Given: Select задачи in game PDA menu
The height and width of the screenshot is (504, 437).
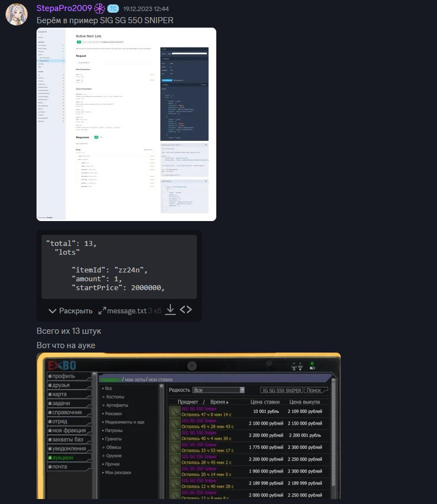Looking at the screenshot, I should [x=69, y=403].
